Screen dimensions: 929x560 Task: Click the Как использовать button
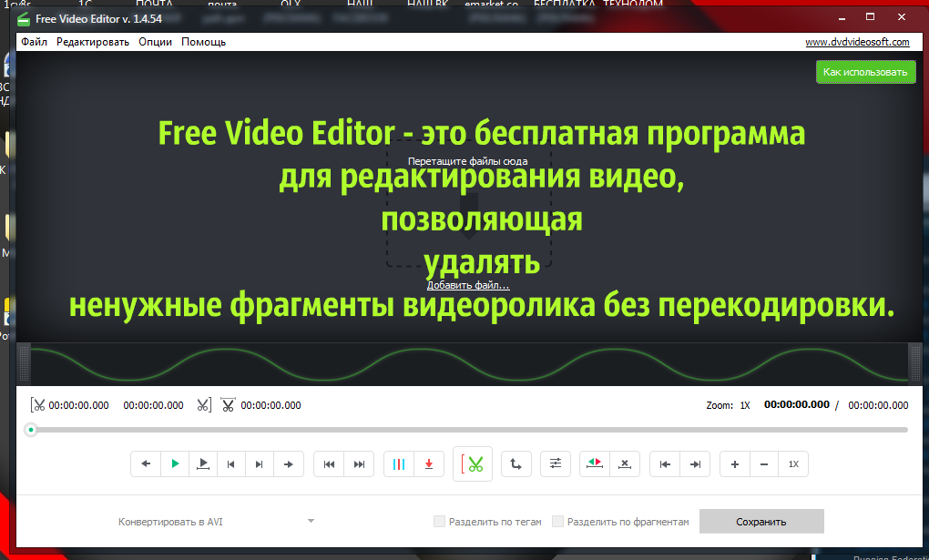click(865, 72)
